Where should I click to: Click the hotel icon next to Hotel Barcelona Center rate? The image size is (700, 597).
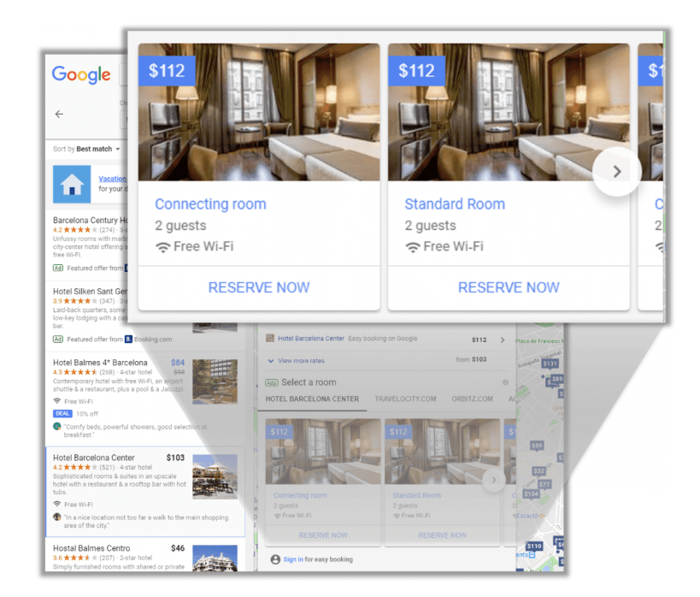click(270, 338)
